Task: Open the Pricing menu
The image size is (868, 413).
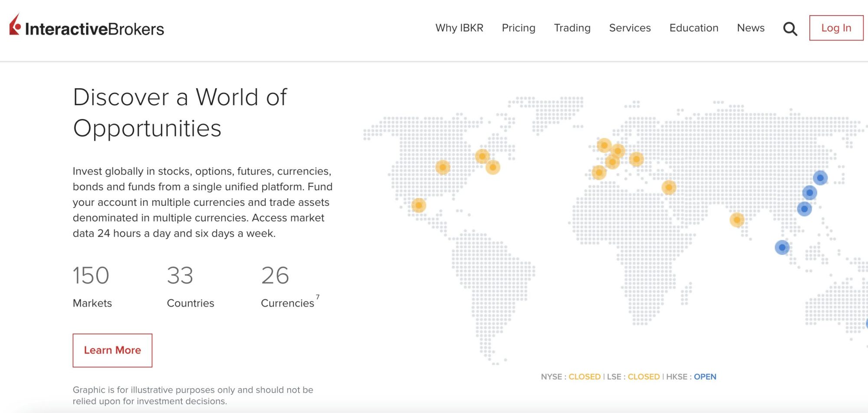Action: click(518, 28)
